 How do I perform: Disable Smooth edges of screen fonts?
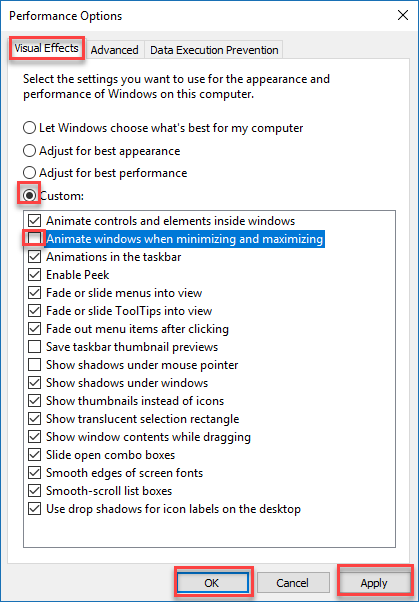[x=35, y=473]
